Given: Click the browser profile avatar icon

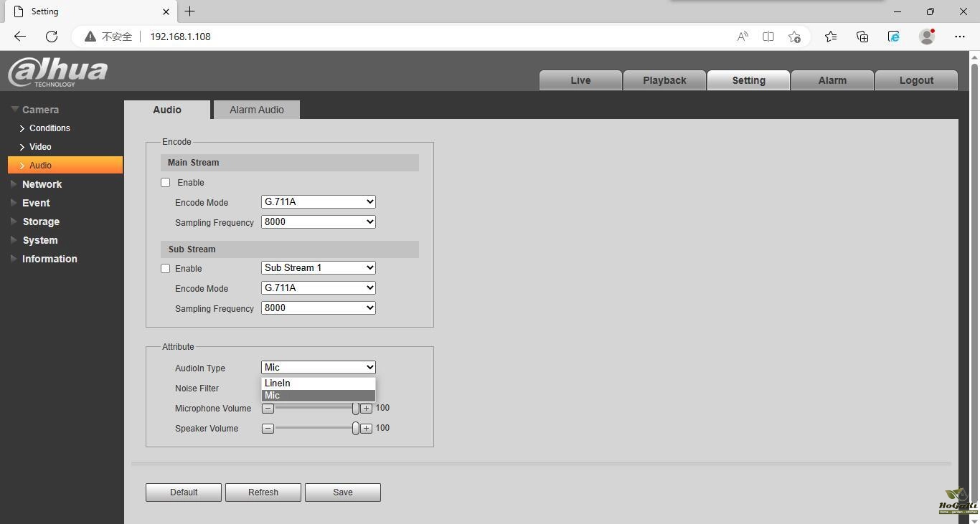Looking at the screenshot, I should click(x=927, y=37).
